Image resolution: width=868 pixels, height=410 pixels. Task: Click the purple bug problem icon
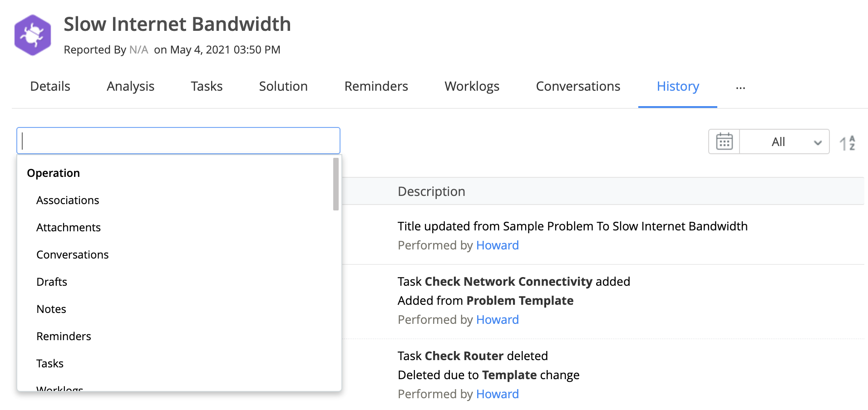[x=32, y=35]
